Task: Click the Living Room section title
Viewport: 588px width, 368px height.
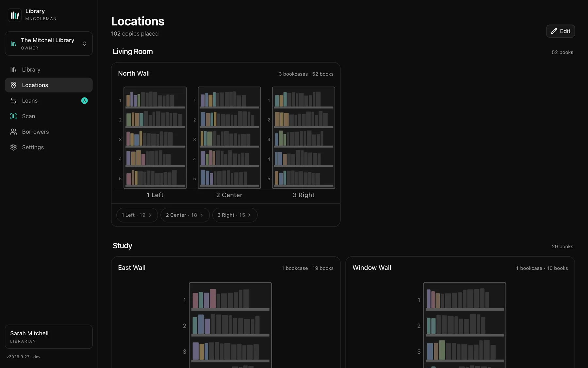Action: point(133,52)
